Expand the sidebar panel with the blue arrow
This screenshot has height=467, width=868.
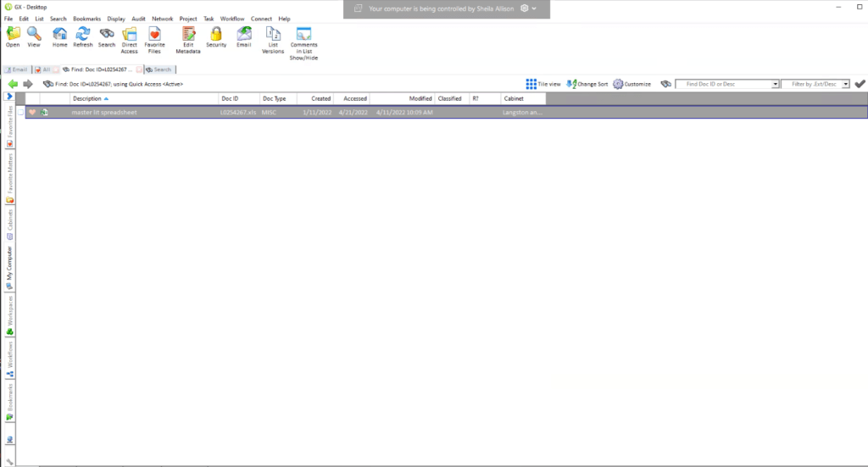[9, 97]
